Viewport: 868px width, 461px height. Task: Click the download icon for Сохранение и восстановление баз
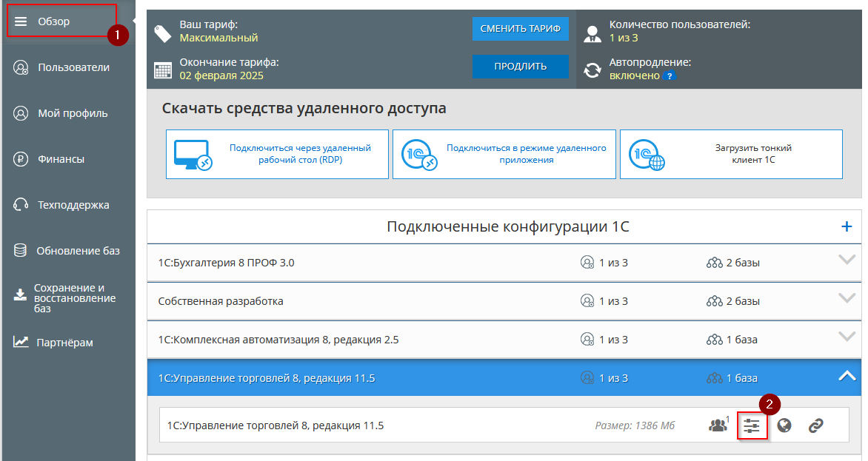pyautogui.click(x=20, y=294)
